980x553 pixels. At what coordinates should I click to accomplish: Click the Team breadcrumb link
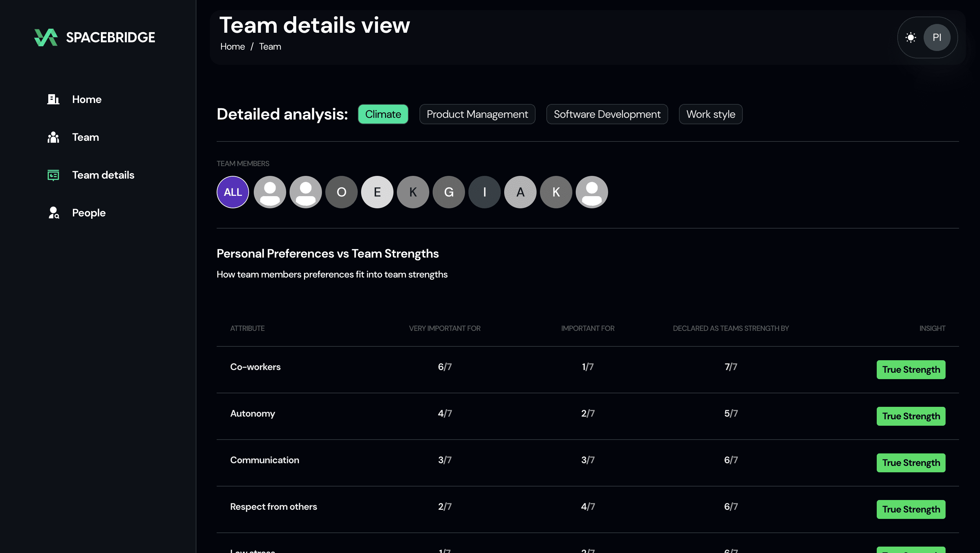coord(270,47)
